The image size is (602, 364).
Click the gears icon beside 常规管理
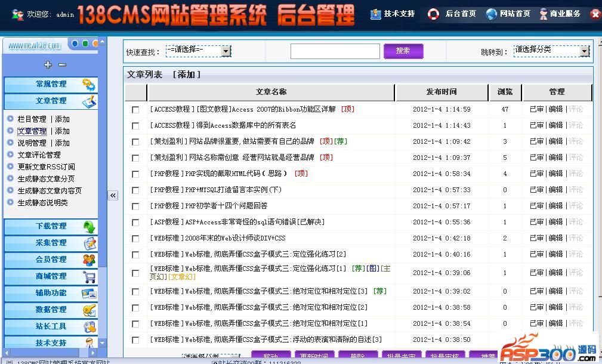89,85
